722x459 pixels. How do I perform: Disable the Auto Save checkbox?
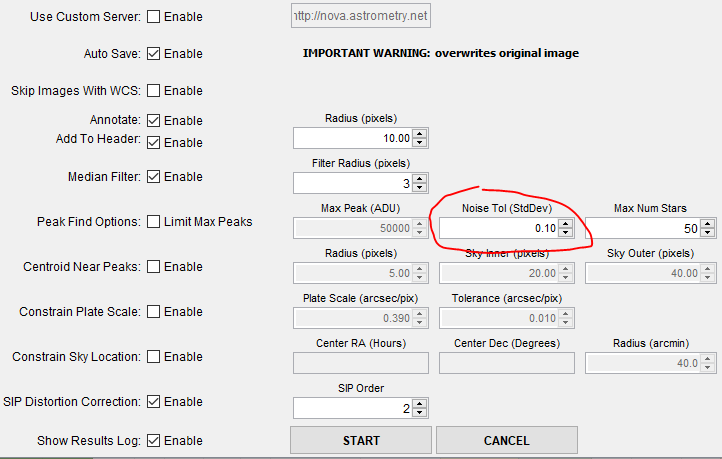point(153,53)
